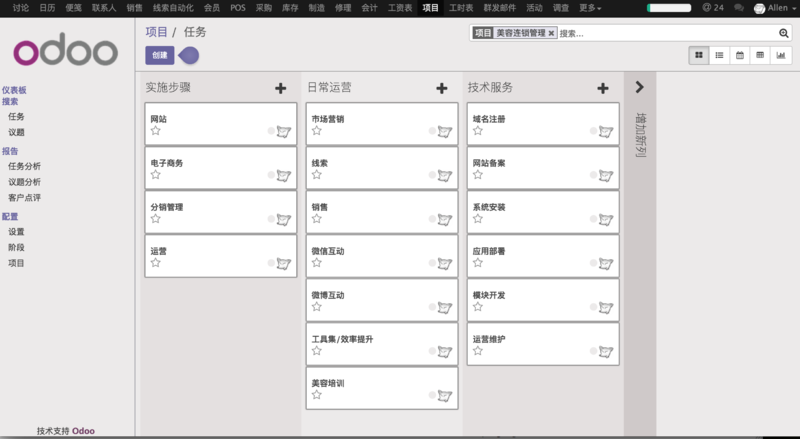The image size is (800, 439).
Task: Open the Allen user menu
Action: point(774,8)
